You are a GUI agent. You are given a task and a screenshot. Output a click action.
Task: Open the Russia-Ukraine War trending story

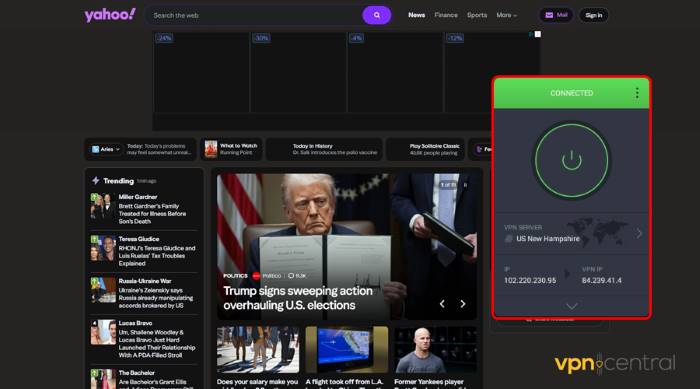coord(144,293)
